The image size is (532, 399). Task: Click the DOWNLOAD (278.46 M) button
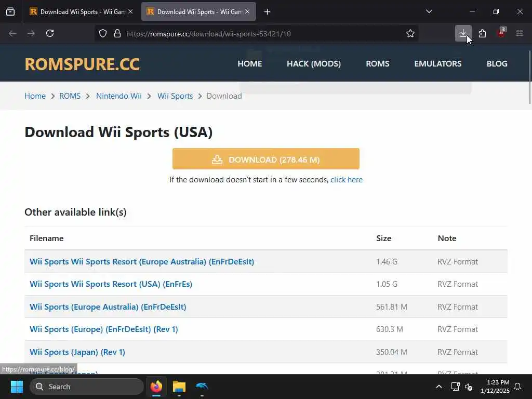pyautogui.click(x=265, y=159)
